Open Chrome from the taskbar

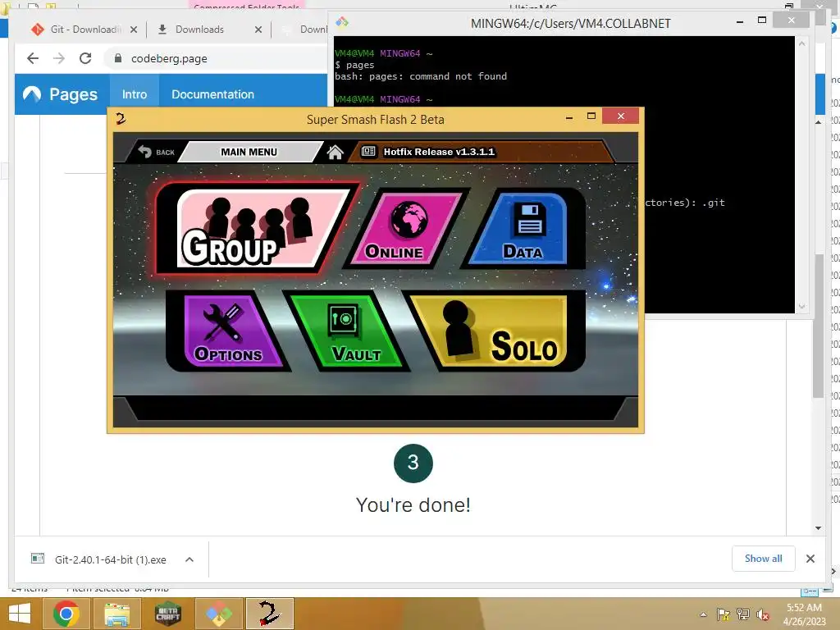point(66,614)
